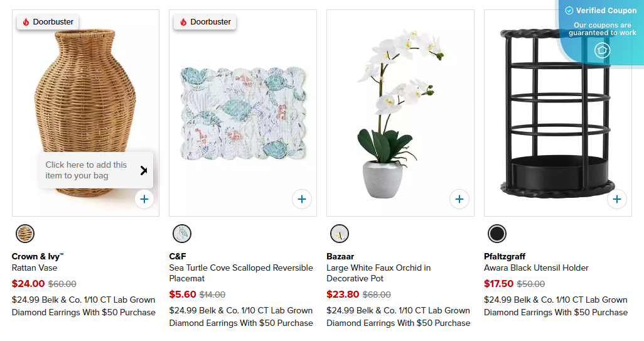Click flame icon on Rattan Vase Doorbuster badge

[26, 22]
